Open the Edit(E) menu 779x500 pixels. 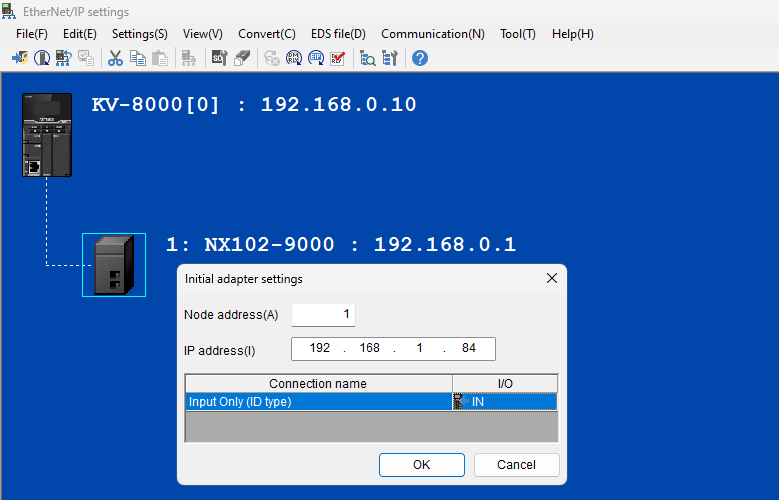point(79,34)
